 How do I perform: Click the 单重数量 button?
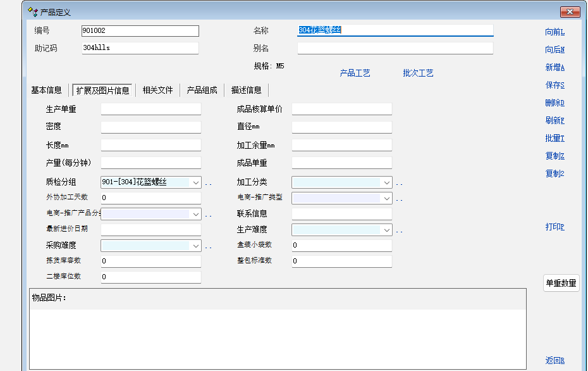click(561, 283)
